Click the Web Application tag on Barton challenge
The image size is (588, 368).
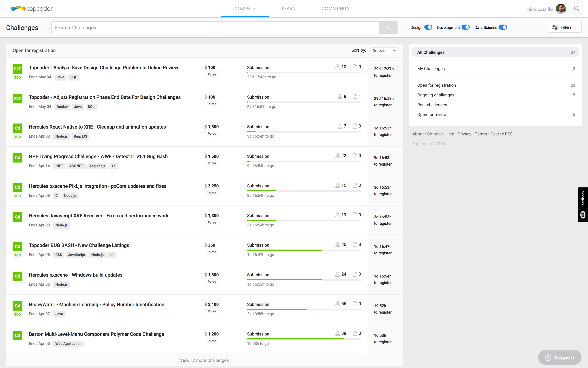(x=68, y=344)
